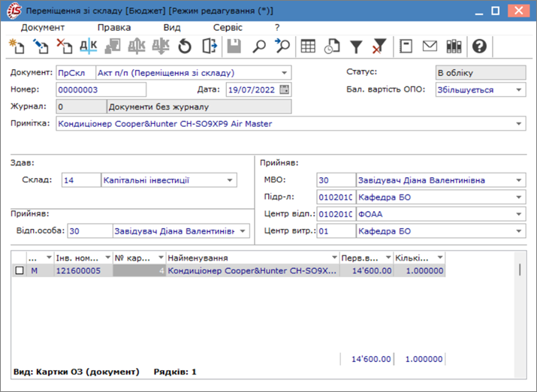Click the МВО code field 30
The height and width of the screenshot is (392, 537).
336,180
